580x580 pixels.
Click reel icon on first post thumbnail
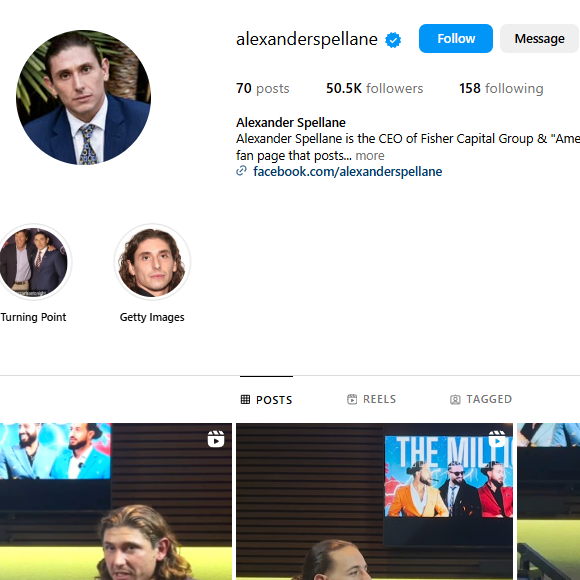(216, 439)
